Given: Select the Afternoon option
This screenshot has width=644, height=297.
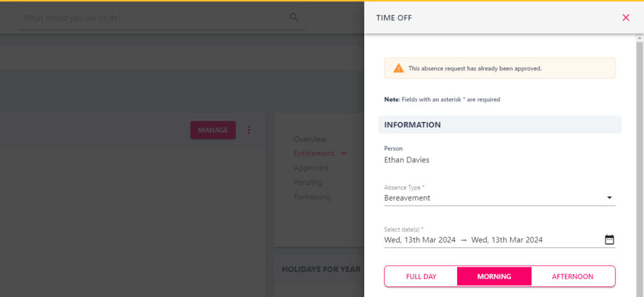Looking at the screenshot, I should (x=572, y=276).
